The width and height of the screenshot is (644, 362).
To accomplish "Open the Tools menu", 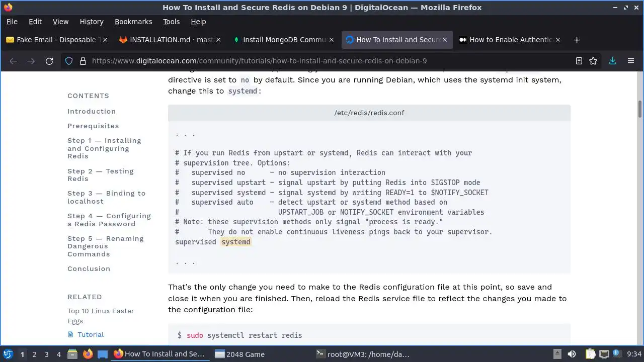I will pos(171,22).
